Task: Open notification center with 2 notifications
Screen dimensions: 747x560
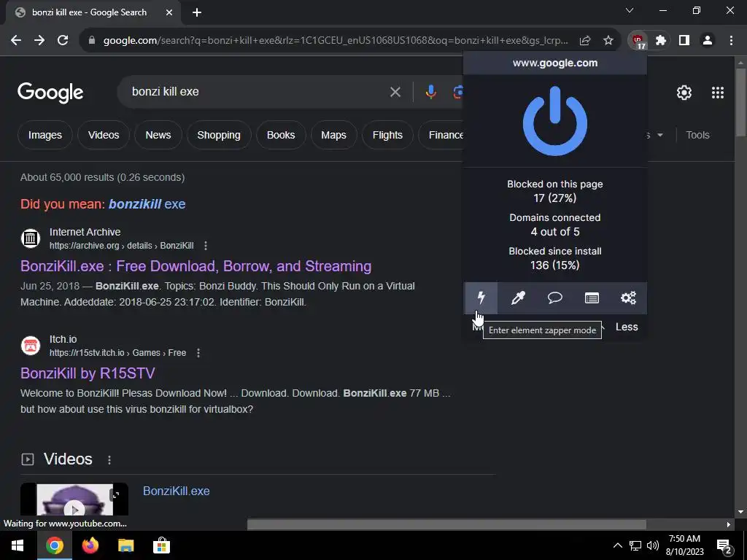Action: (724, 545)
